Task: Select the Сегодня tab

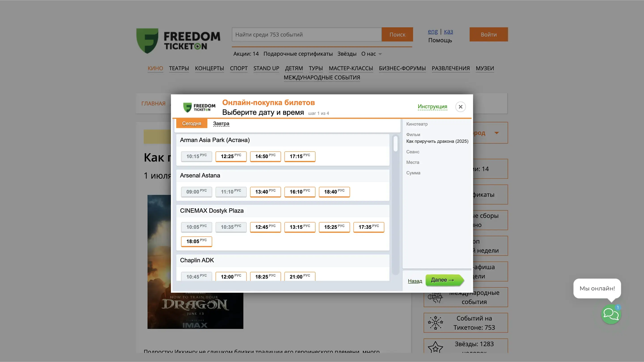Action: tap(191, 123)
